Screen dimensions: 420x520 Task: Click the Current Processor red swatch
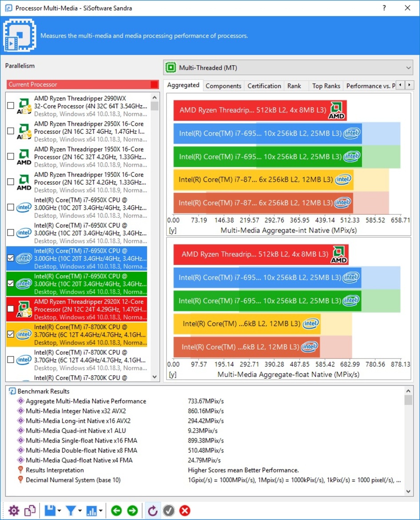(x=154, y=84)
